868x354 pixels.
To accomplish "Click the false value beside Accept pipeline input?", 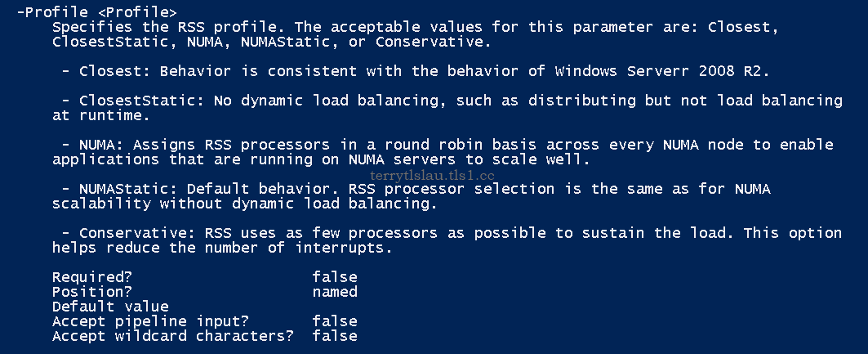I will click(334, 321).
